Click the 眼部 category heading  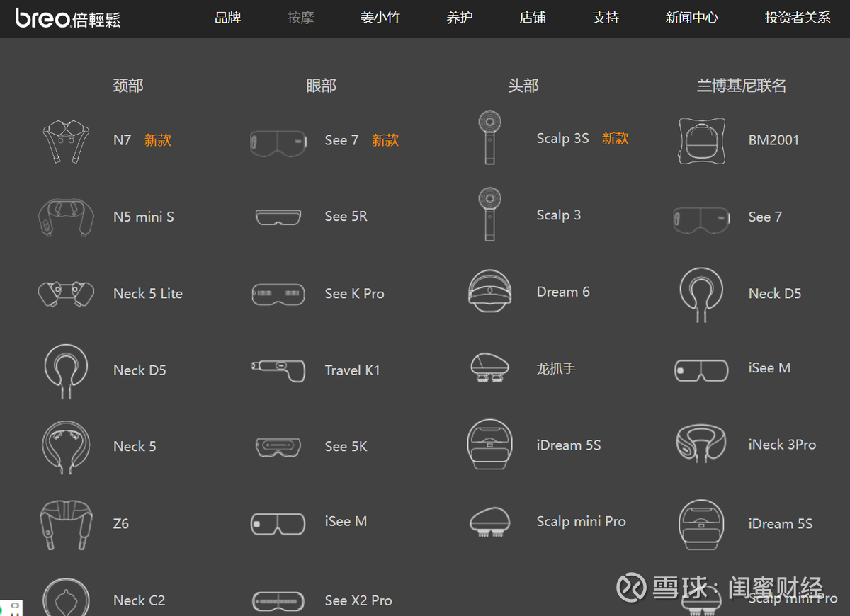tap(322, 86)
